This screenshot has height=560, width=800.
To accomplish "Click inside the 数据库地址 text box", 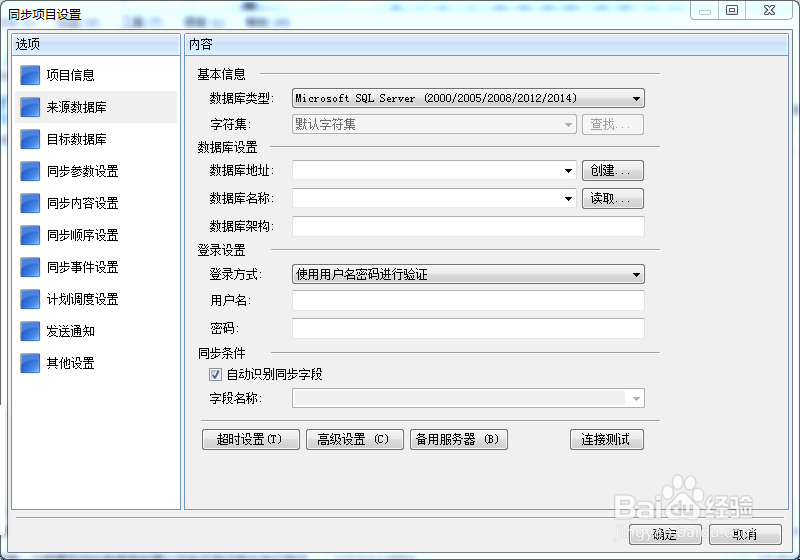I will tap(427, 171).
